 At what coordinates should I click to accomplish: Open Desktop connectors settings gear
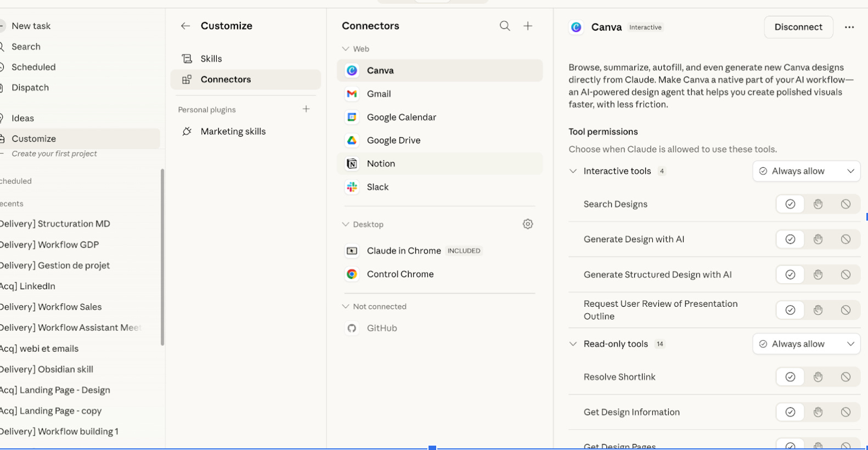(x=528, y=224)
